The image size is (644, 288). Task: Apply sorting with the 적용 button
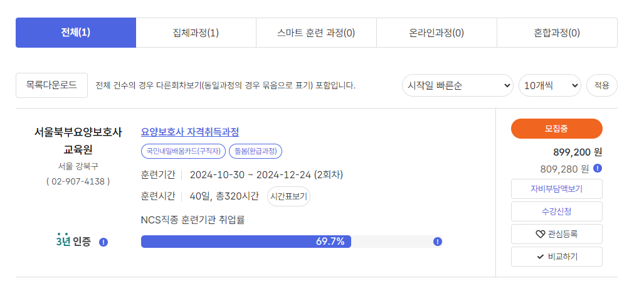[602, 85]
